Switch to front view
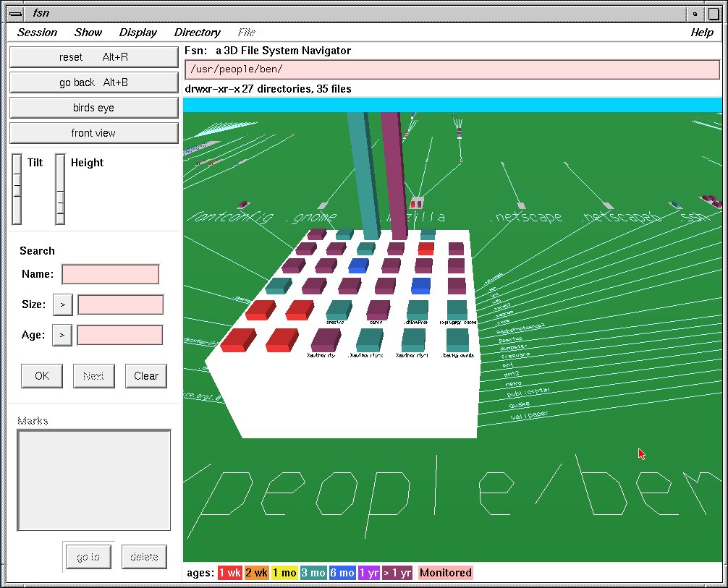Screen dimensions: 728x588 [94, 133]
